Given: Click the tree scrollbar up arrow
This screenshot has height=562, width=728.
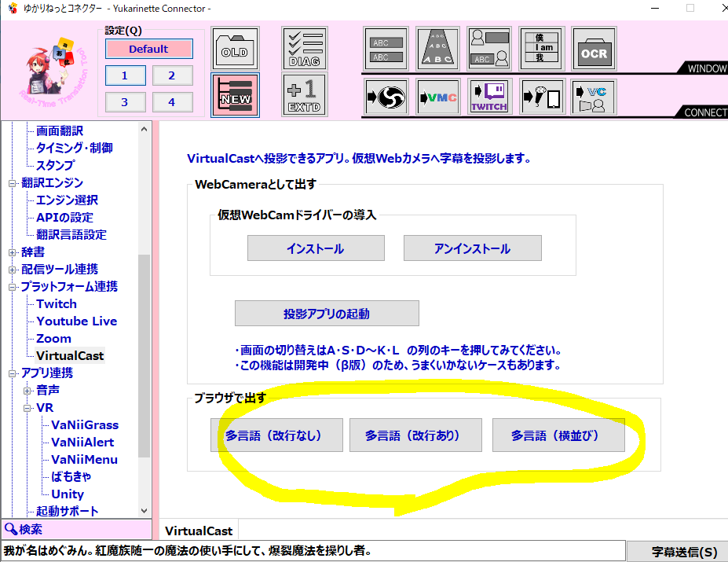Looking at the screenshot, I should click(x=144, y=129).
